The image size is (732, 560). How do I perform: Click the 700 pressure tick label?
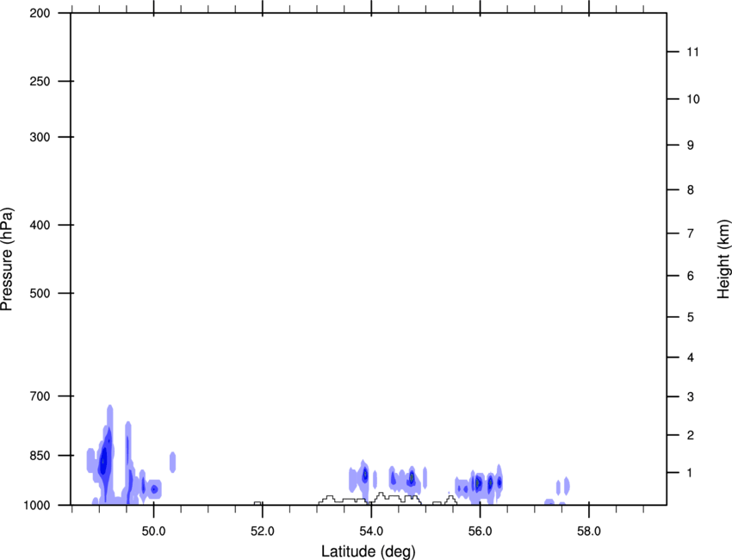click(x=40, y=396)
